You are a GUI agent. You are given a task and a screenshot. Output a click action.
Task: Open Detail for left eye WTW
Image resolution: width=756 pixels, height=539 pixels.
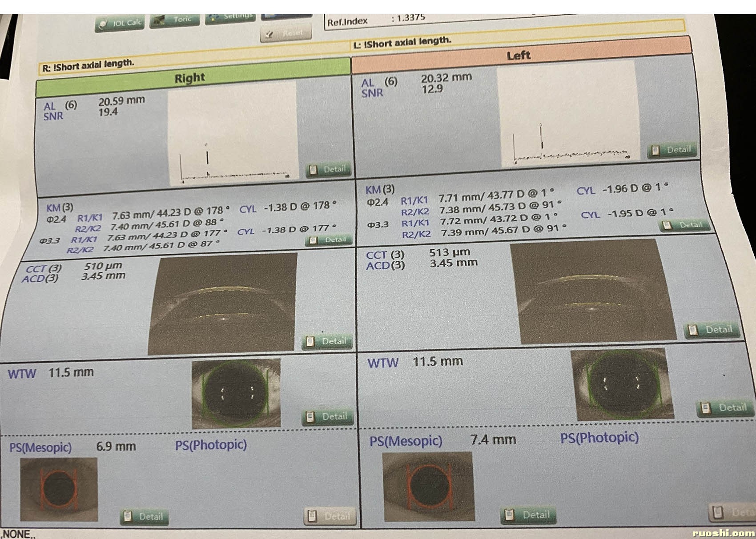coord(726,408)
